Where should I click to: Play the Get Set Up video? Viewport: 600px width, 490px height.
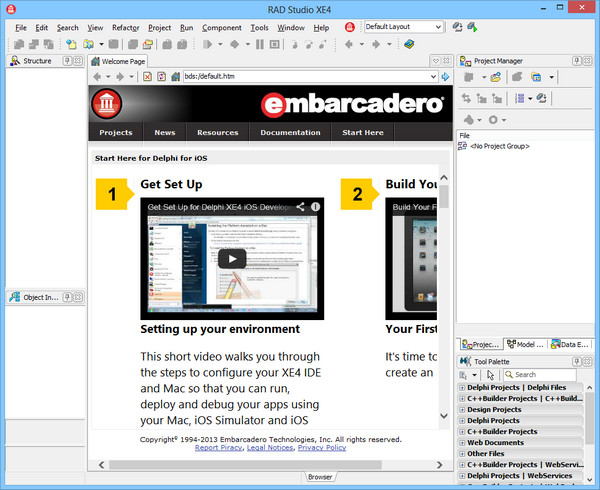coord(232,259)
